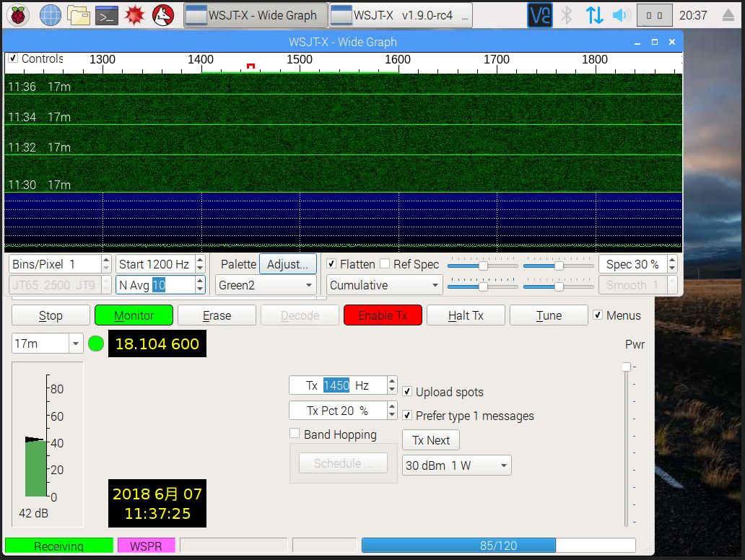Open the Cumulative spectrum dropdown
Screen dimensions: 745x560
[x=384, y=285]
